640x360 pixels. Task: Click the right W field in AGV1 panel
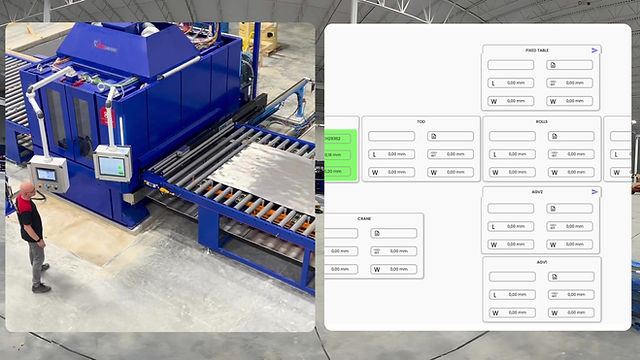coord(571,313)
